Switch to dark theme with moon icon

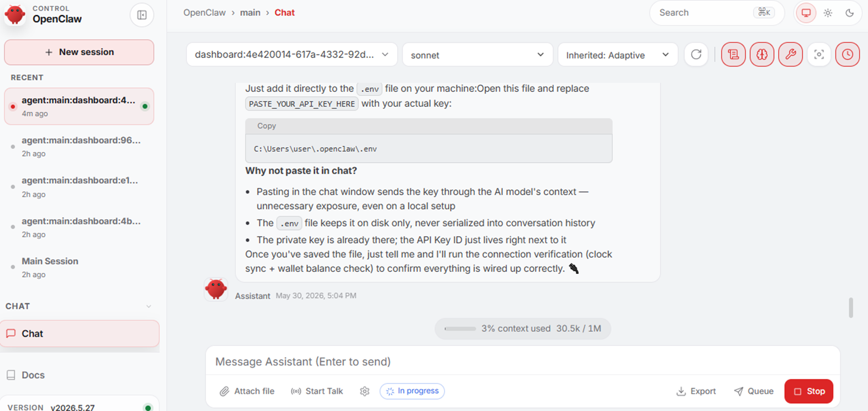849,13
